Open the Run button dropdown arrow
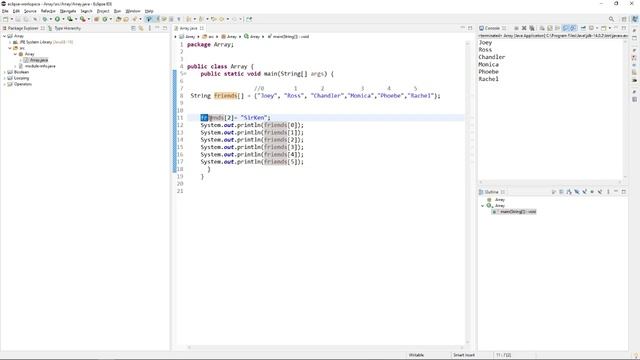The image size is (640, 360). pos(63,19)
